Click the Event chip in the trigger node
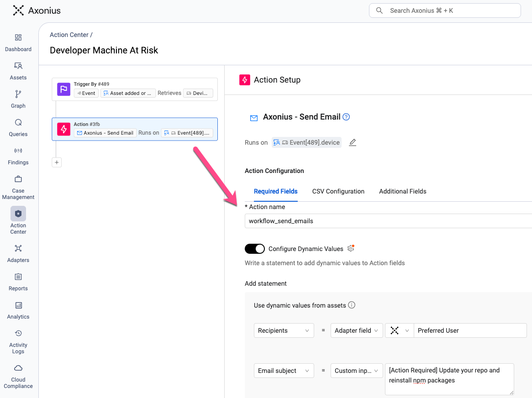 tap(86, 93)
